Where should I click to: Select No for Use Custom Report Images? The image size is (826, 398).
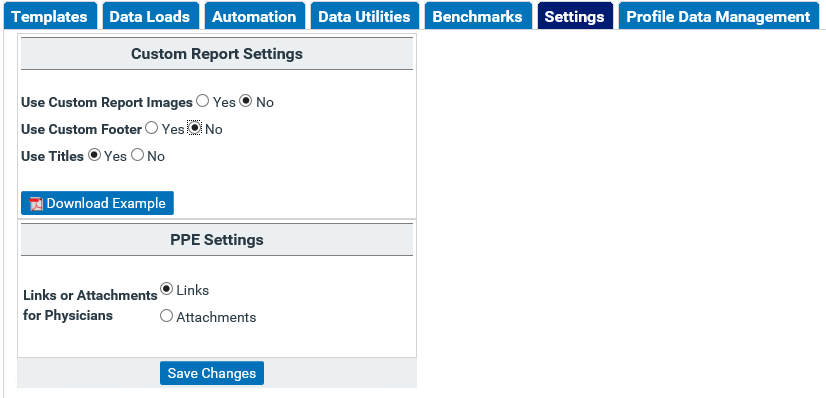[x=245, y=101]
